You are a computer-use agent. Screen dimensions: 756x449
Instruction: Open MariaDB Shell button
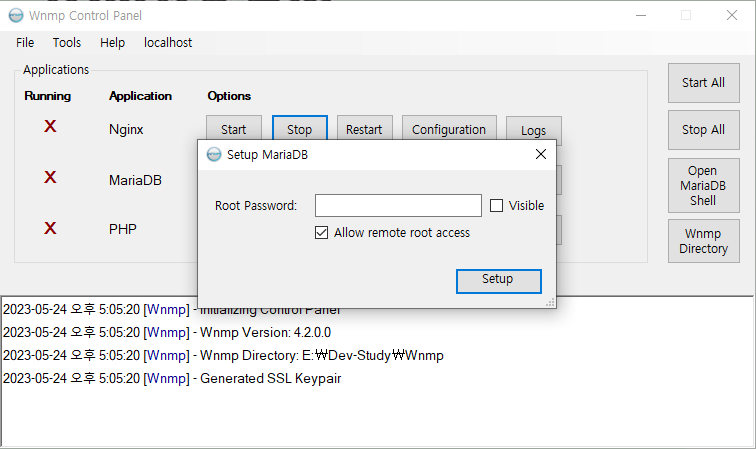tap(703, 186)
